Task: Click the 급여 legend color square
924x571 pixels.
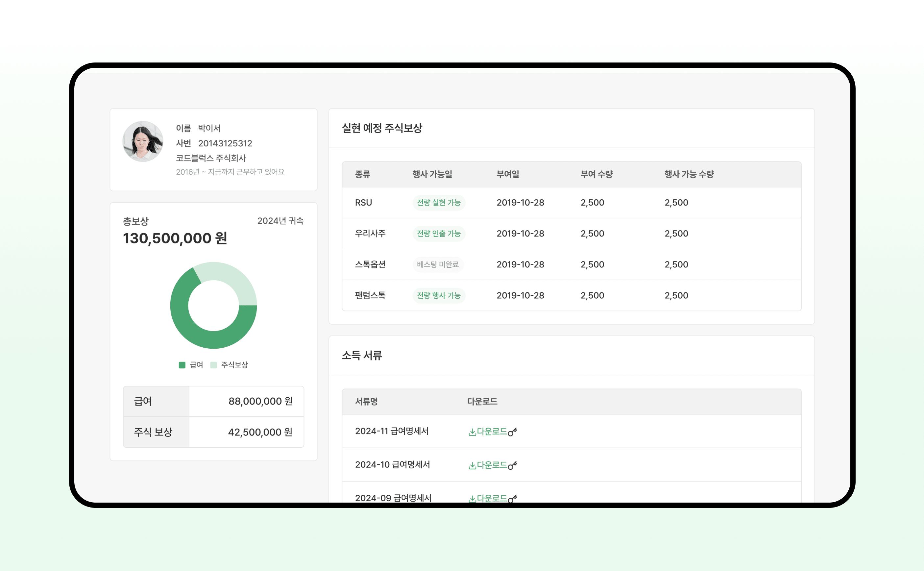Action: pos(182,365)
